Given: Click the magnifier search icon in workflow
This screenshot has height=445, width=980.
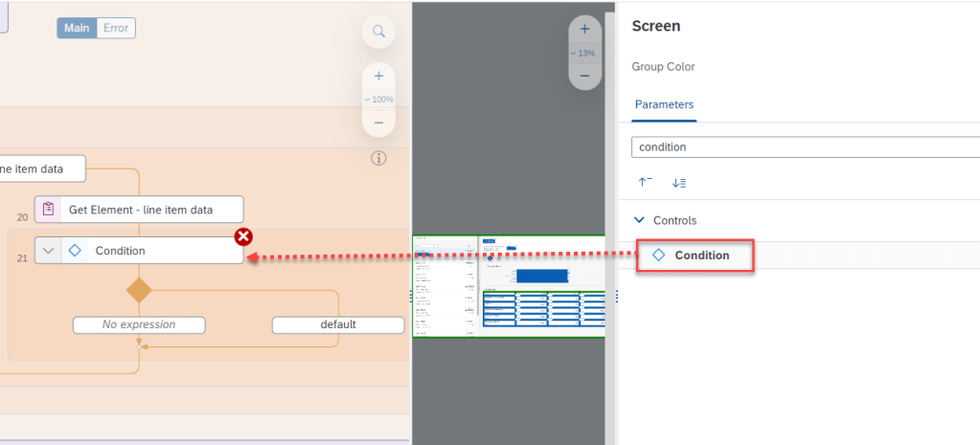Looking at the screenshot, I should (x=378, y=32).
